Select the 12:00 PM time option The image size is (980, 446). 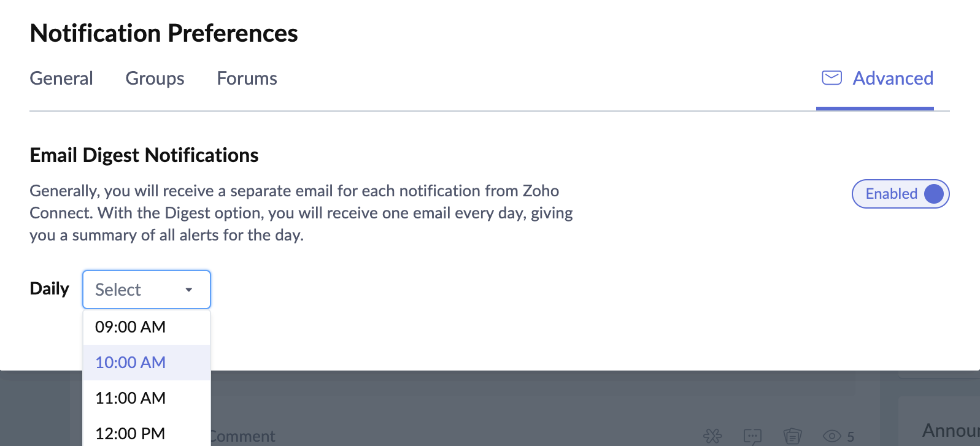[130, 433]
